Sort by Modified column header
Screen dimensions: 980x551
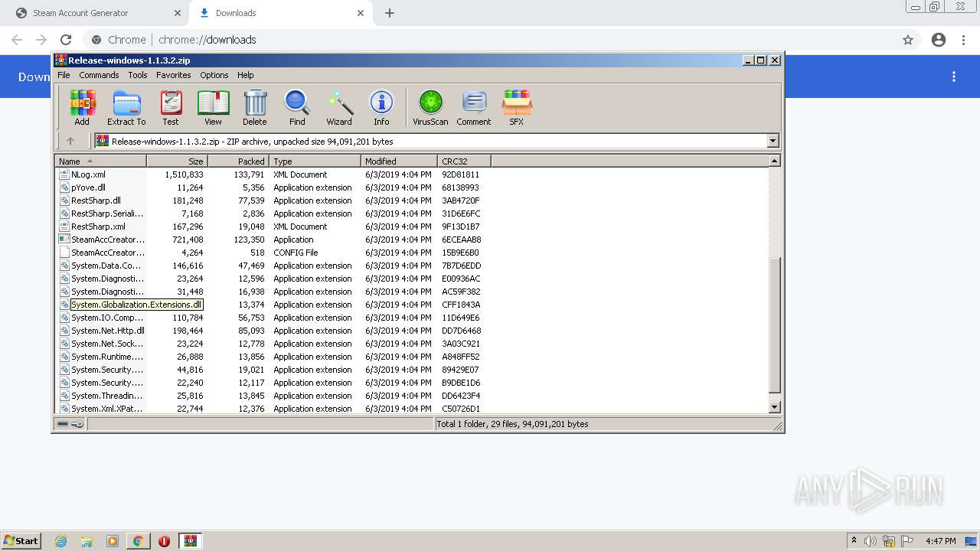coord(399,161)
